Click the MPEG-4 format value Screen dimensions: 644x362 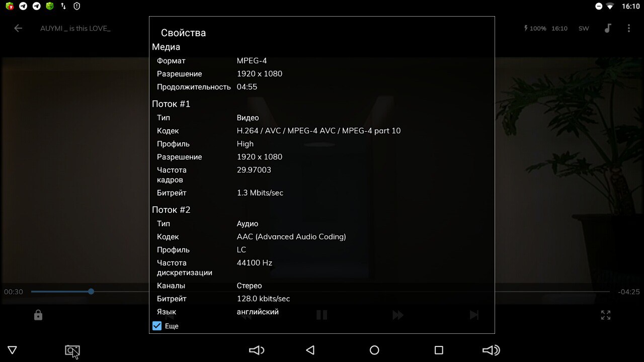tap(252, 61)
